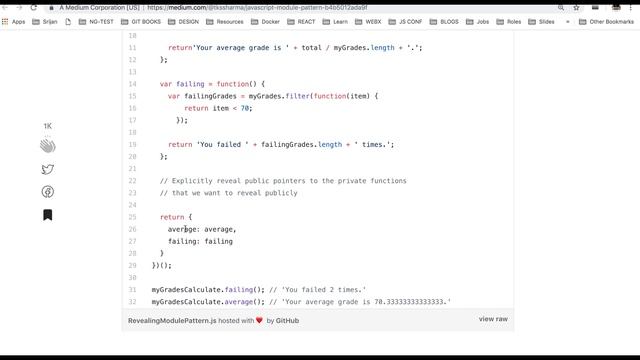
Task: Click the browser back arrow
Action: [x=5, y=8]
